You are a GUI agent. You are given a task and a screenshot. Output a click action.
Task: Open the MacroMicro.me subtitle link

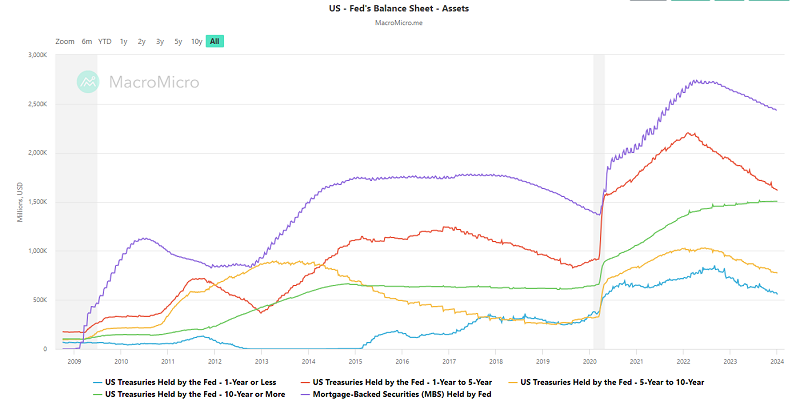point(400,21)
